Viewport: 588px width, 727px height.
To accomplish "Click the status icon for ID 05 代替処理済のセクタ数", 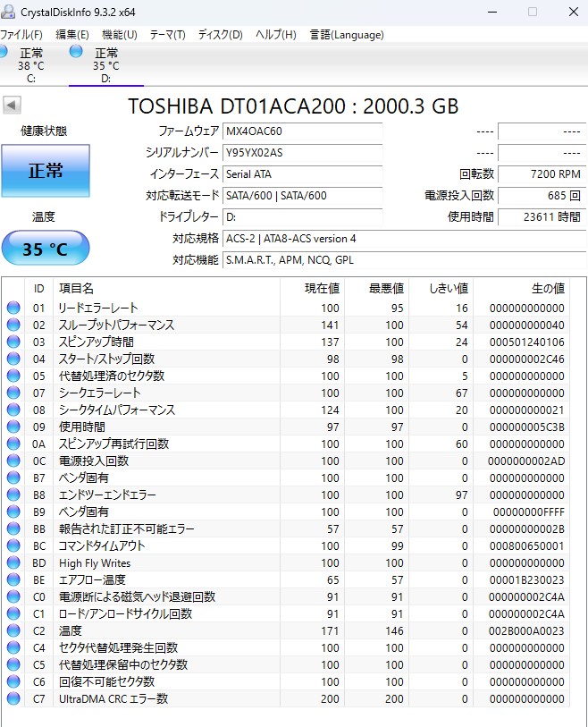I will tap(13, 376).
